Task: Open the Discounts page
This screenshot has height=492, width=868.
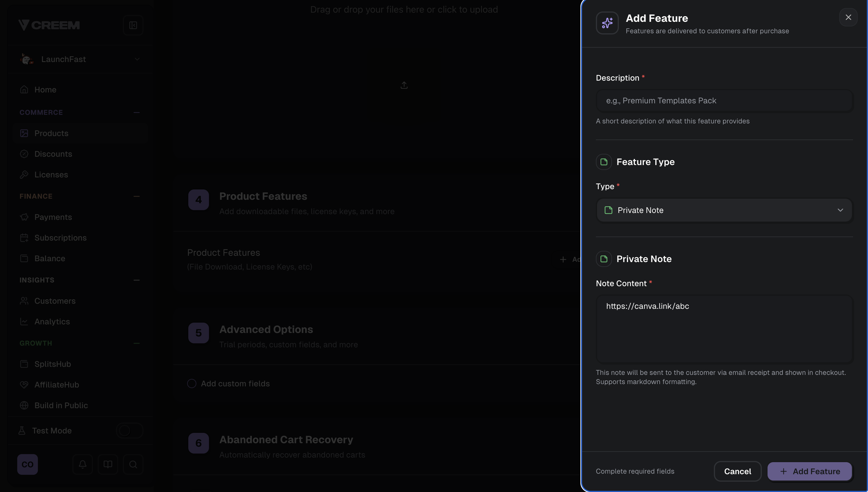Action: (x=80, y=154)
